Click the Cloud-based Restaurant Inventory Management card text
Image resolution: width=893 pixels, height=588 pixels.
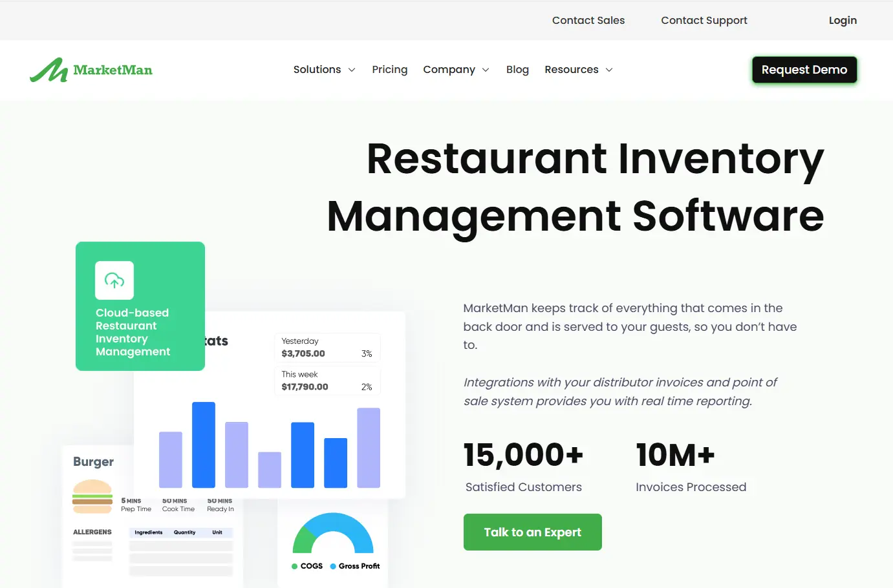(133, 332)
